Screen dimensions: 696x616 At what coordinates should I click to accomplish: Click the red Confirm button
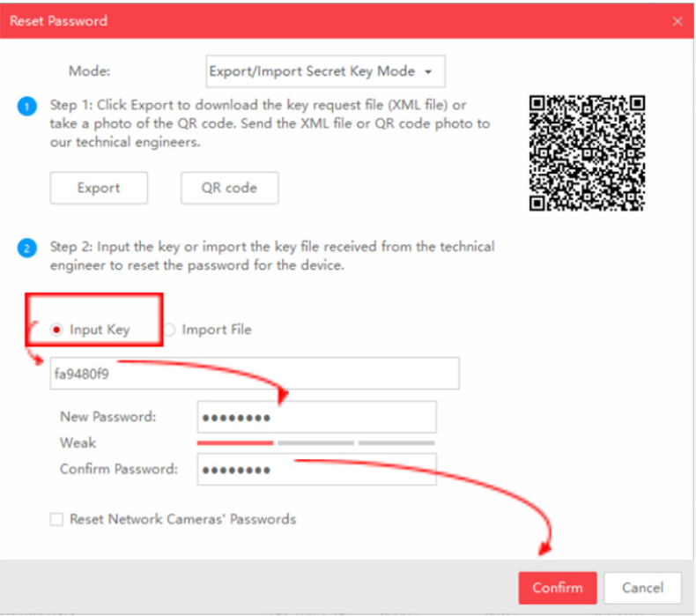coord(557,588)
